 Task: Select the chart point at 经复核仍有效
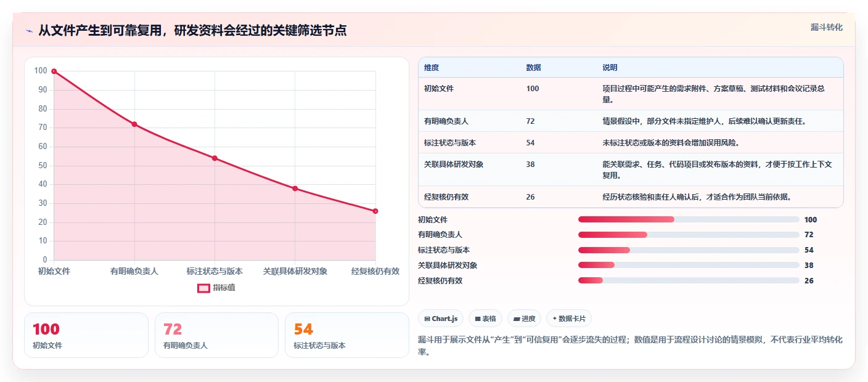point(375,211)
